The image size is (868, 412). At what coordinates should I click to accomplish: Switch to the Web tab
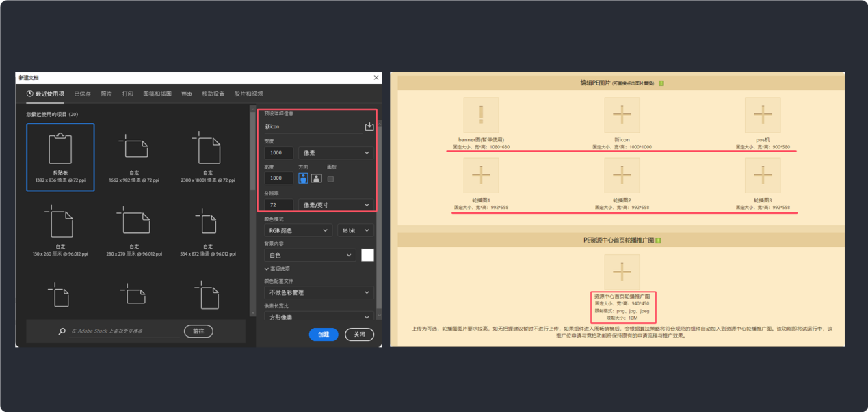point(187,94)
